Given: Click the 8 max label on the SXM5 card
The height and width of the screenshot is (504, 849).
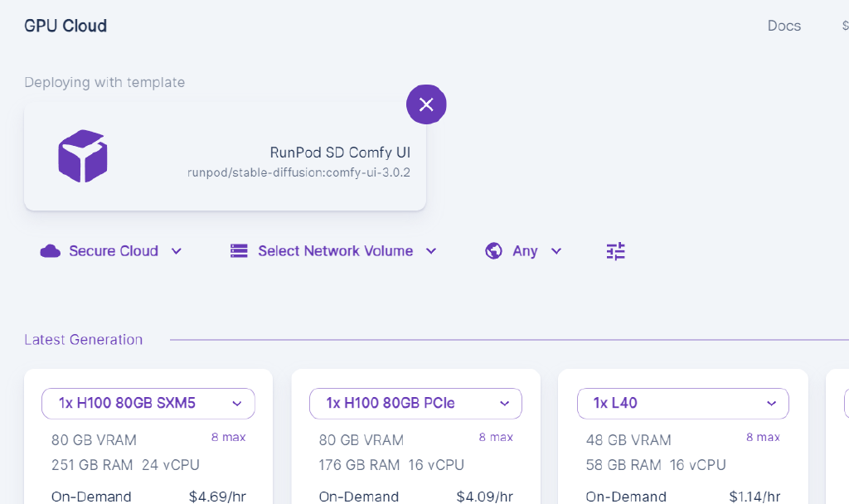Looking at the screenshot, I should pos(228,437).
